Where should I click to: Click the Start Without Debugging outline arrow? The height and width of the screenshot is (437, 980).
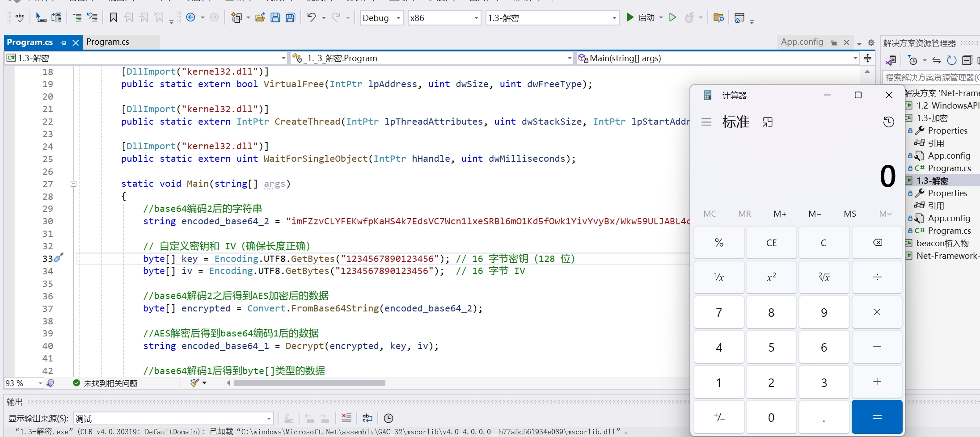pos(672,18)
